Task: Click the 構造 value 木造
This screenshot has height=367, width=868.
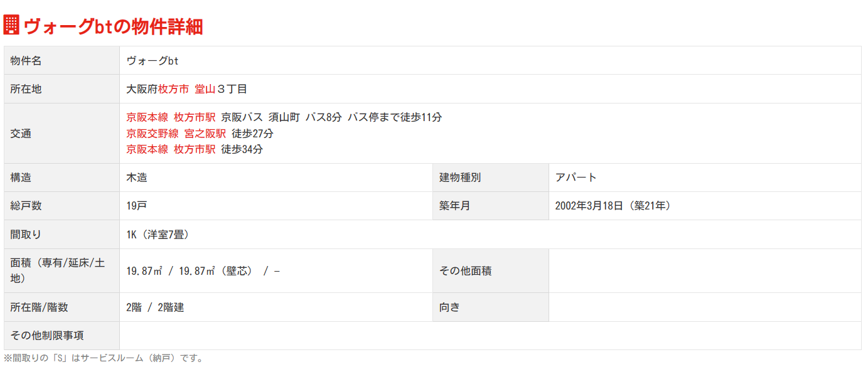Action: tap(137, 178)
